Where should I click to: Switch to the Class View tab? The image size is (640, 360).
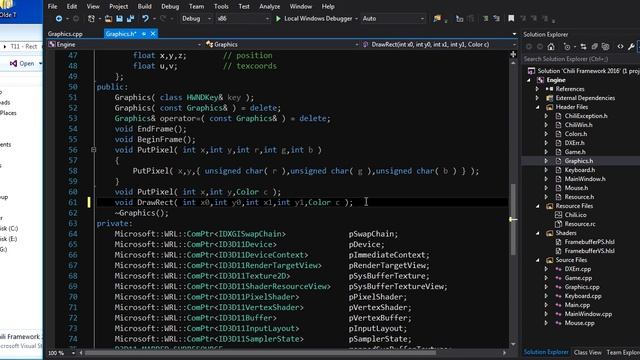[587, 352]
